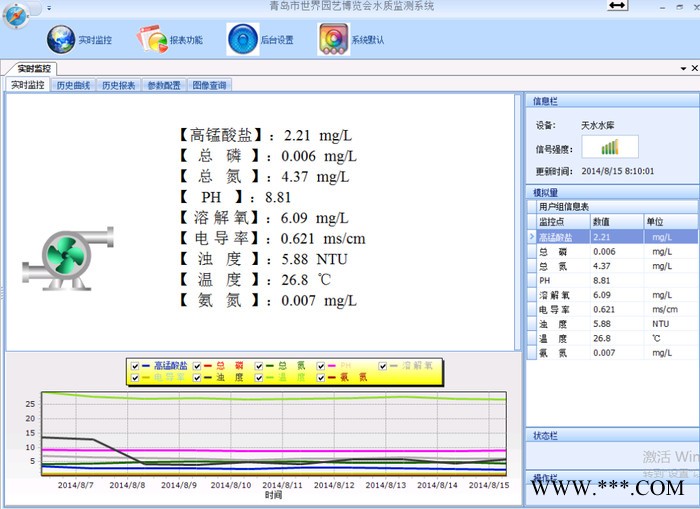Click the 状态栏 panel header

[613, 435]
